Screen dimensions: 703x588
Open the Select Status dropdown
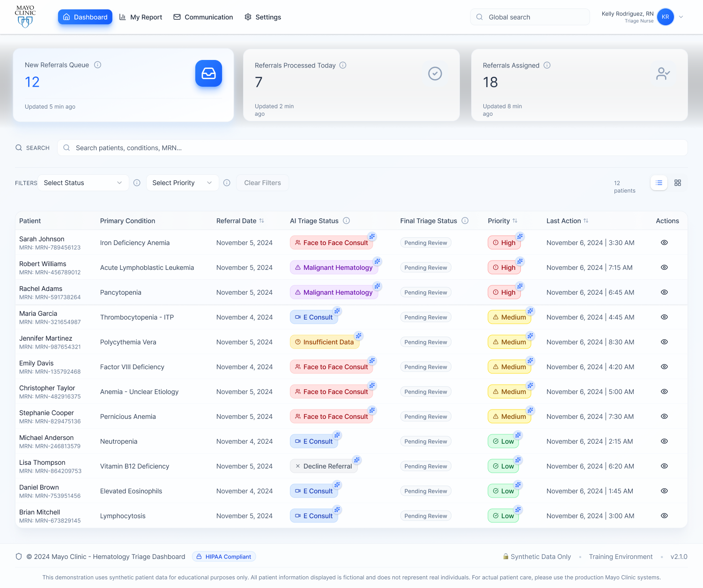pos(83,183)
